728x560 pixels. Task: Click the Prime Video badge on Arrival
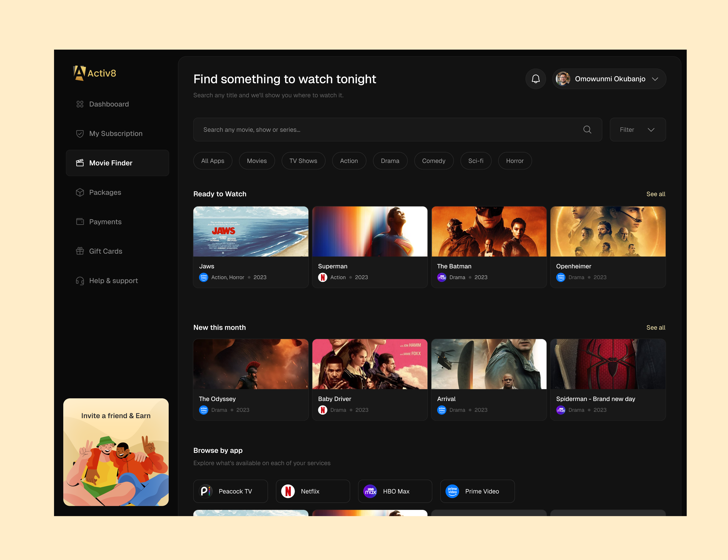pyautogui.click(x=442, y=410)
